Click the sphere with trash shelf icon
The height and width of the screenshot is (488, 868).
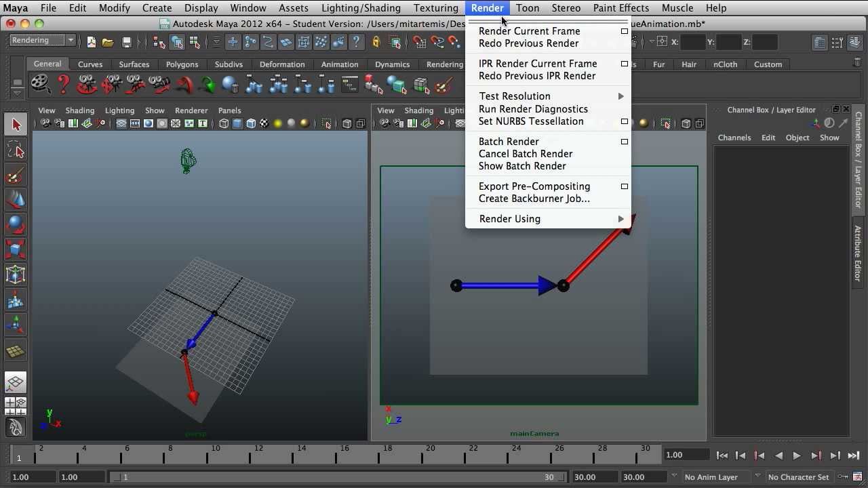(x=231, y=85)
